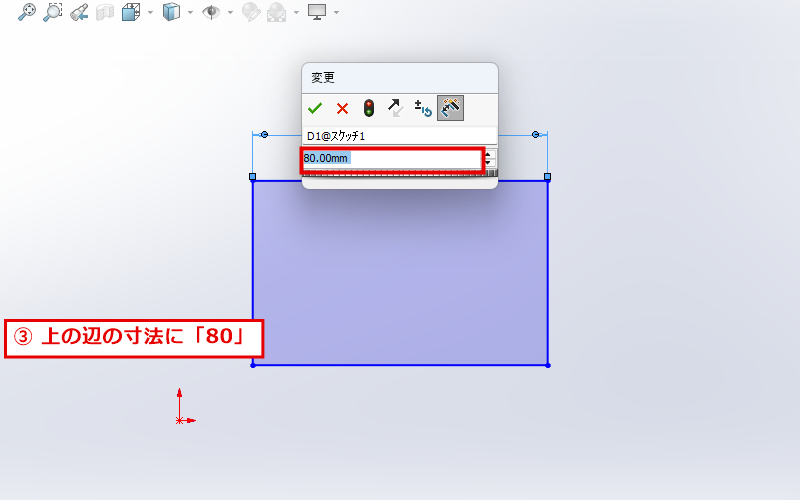Open the View Orientation cube icon
This screenshot has width=800, height=500.
point(131,12)
